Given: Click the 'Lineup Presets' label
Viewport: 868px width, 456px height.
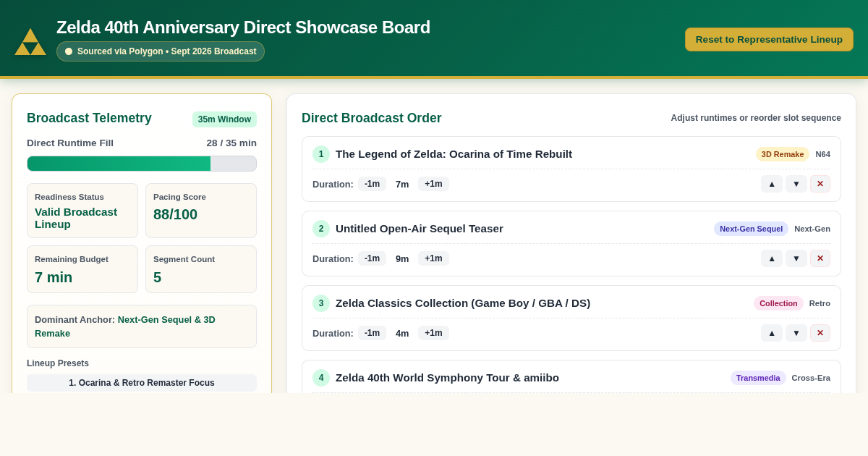Looking at the screenshot, I should (x=58, y=363).
